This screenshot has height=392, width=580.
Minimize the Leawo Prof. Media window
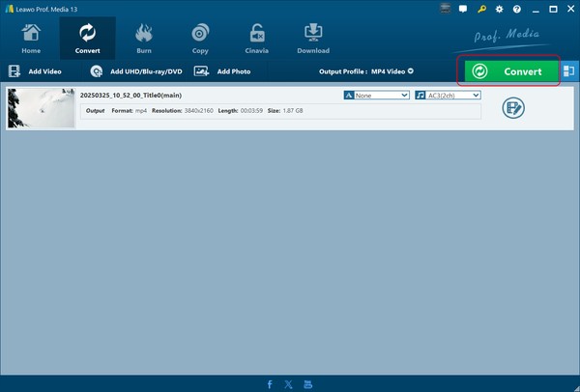click(x=536, y=10)
